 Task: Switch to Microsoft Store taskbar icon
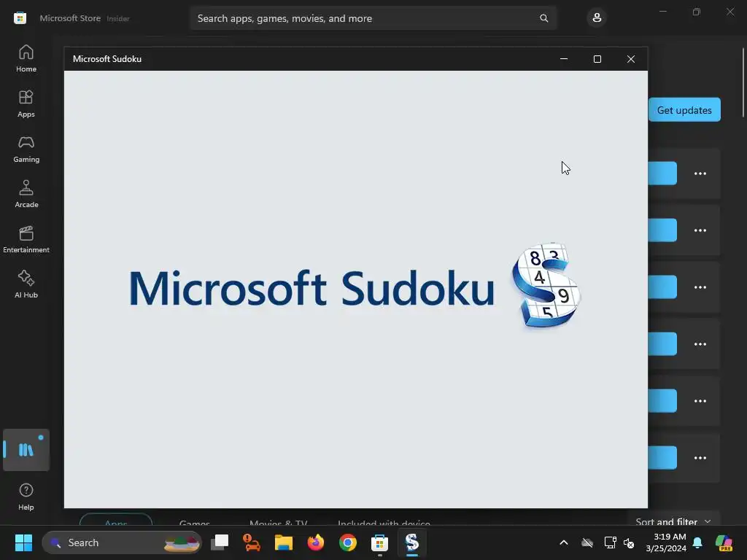pos(379,542)
